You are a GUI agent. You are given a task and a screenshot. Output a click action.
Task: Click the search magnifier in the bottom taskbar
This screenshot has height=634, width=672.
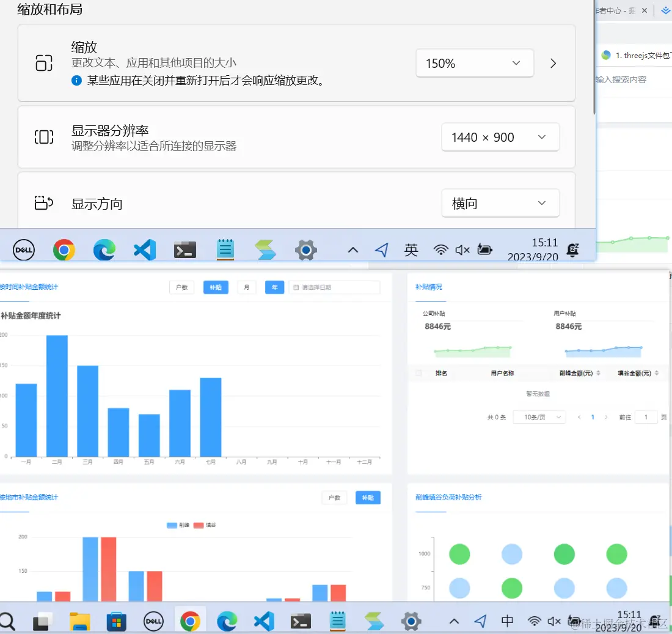point(7,621)
